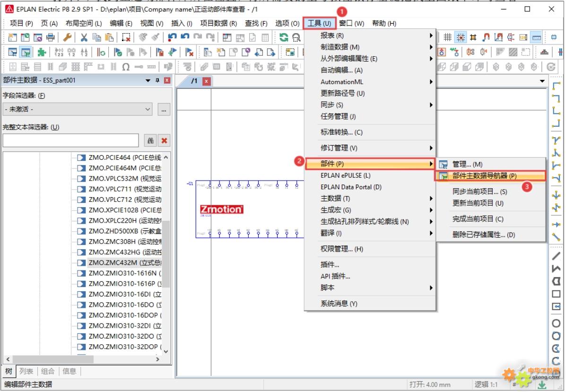This screenshot has height=392, width=566.
Task: Insert the top-left angle connection symbol
Action: point(556,86)
